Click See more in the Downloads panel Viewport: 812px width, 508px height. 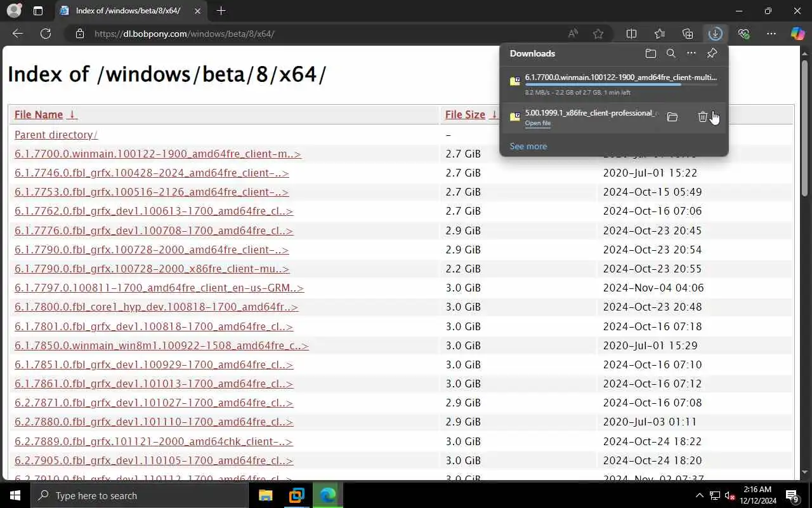528,146
